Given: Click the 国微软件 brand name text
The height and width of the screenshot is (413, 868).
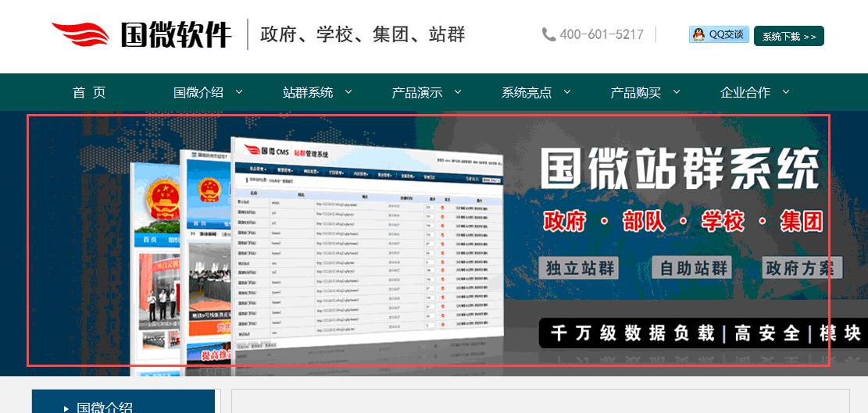Looking at the screenshot, I should pos(177,35).
